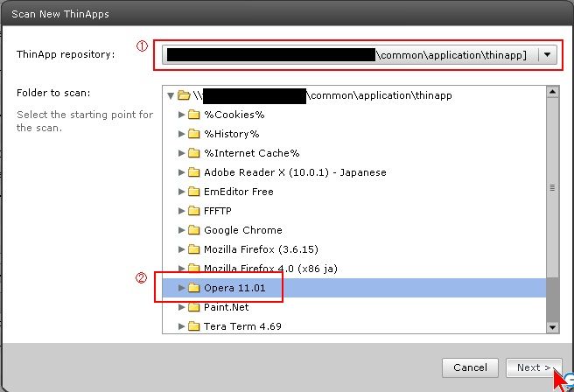Collapse the root thinapp share folder
This screenshot has height=392, width=574.
[x=171, y=96]
